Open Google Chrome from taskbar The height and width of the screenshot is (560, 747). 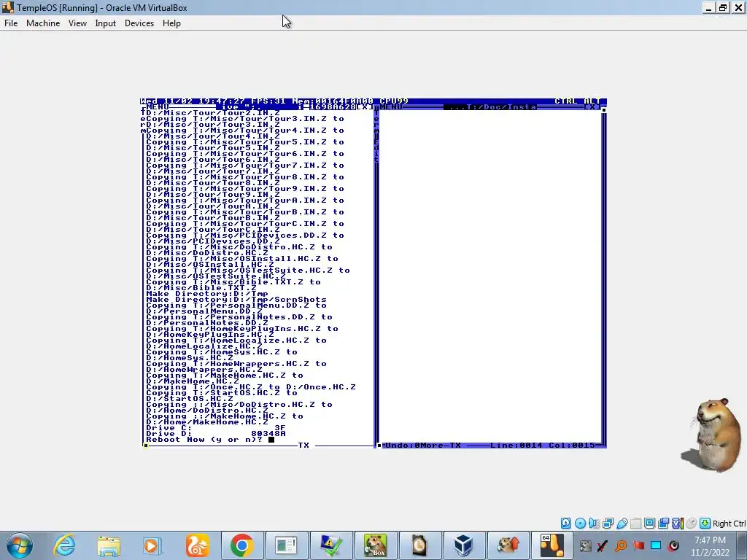(241, 545)
